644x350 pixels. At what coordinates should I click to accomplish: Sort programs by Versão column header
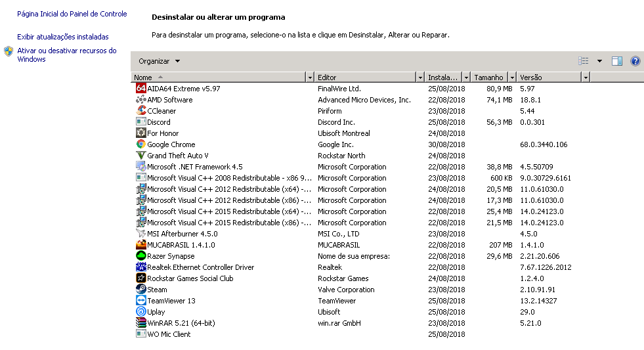tap(548, 77)
